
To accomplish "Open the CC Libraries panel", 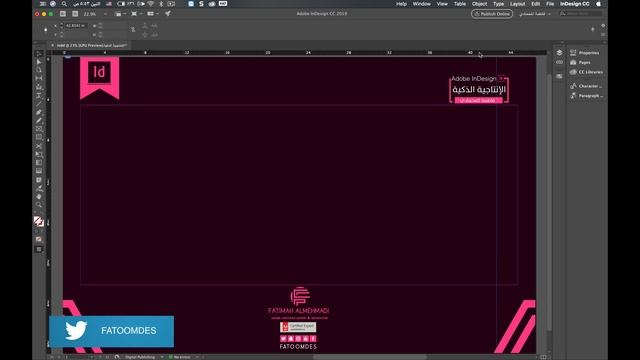I will pyautogui.click(x=586, y=72).
